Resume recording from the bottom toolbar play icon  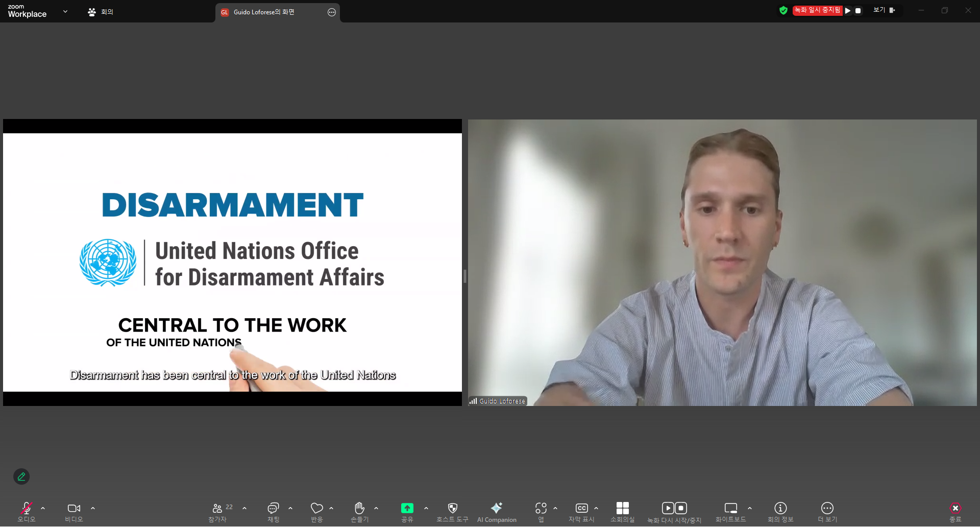(668, 508)
